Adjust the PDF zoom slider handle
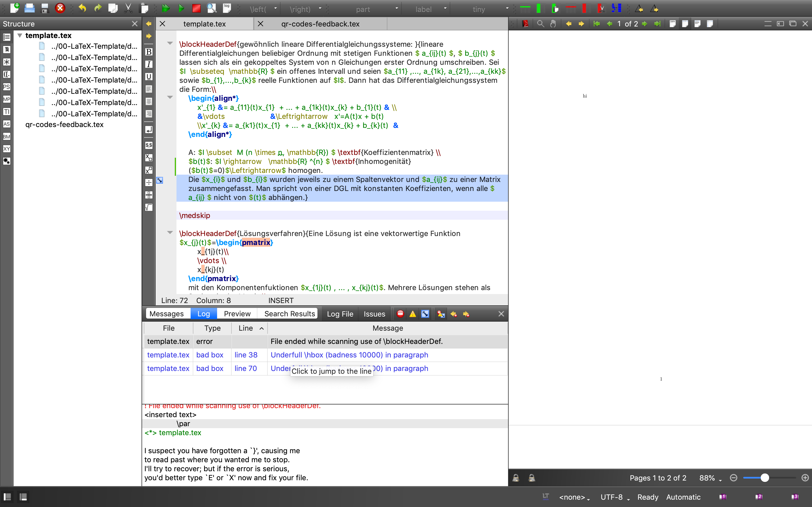 tap(765, 478)
